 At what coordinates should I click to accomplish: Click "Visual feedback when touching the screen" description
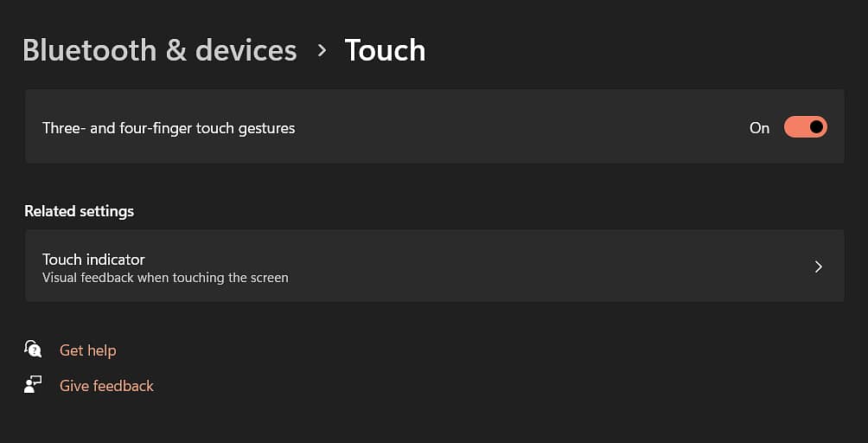[165, 278]
